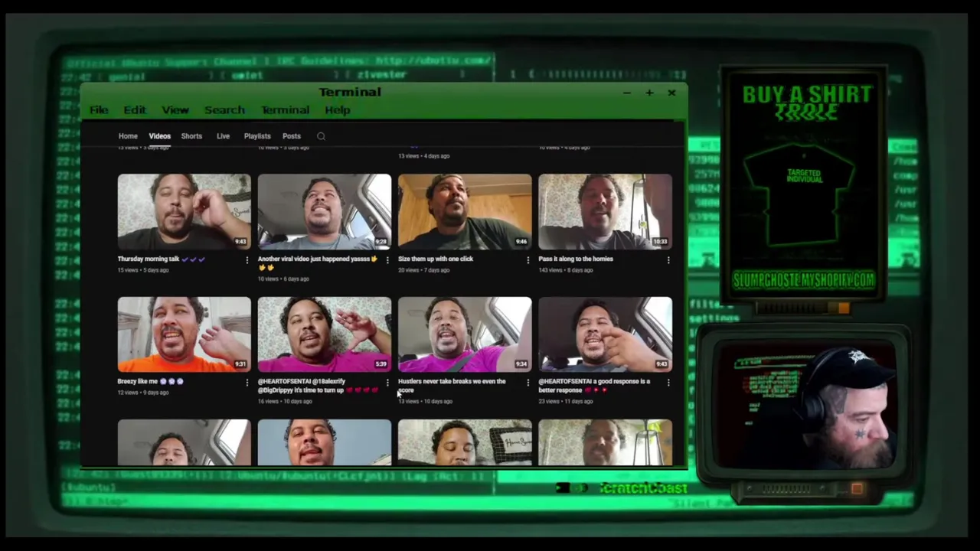
Task: Open options for Pass it along video
Action: coord(668,260)
